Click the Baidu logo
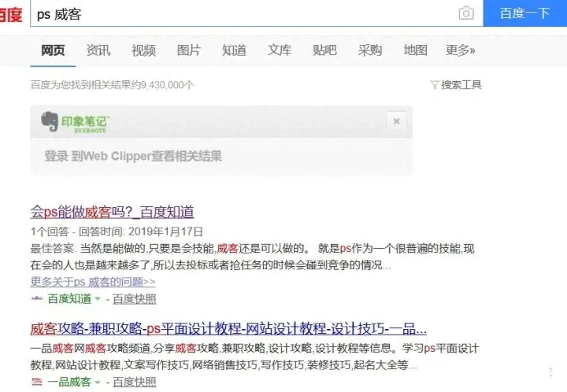The height and width of the screenshot is (392, 567). pos(11,14)
